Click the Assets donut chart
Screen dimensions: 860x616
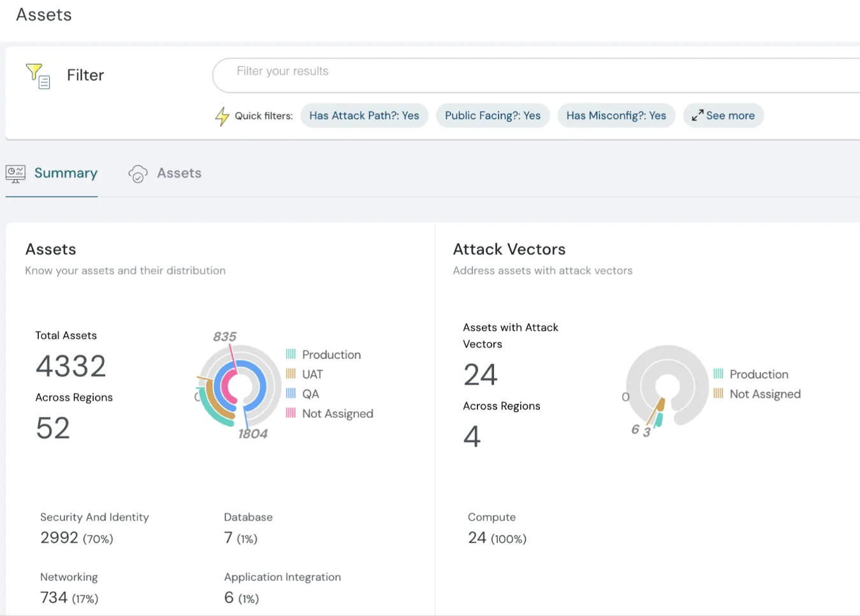pos(240,387)
